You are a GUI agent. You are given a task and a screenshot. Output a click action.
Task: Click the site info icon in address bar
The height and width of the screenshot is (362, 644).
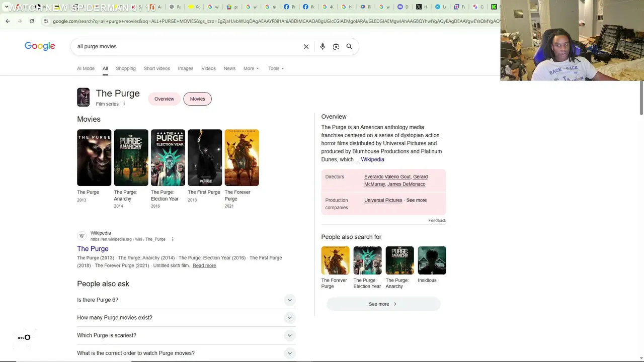[46, 21]
